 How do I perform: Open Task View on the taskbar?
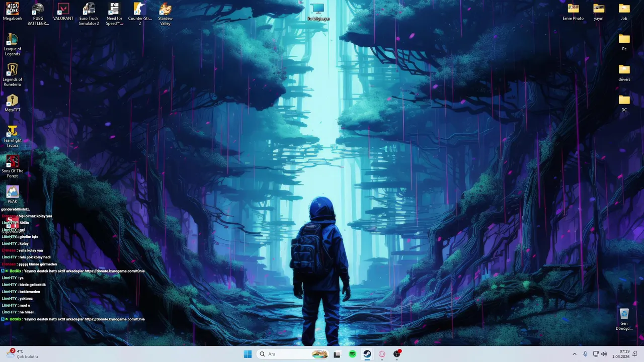(337, 354)
